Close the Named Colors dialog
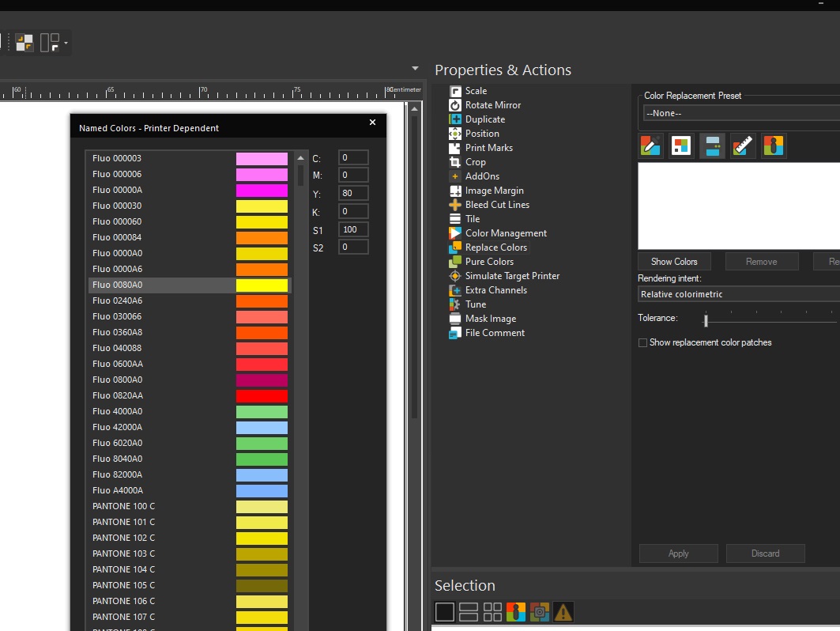The height and width of the screenshot is (631, 840). [372, 123]
